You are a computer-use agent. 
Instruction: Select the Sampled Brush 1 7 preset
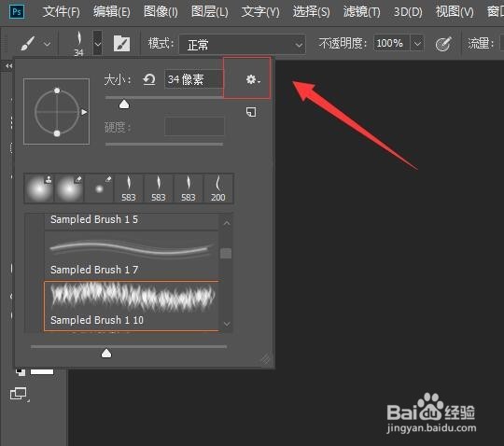pos(132,256)
